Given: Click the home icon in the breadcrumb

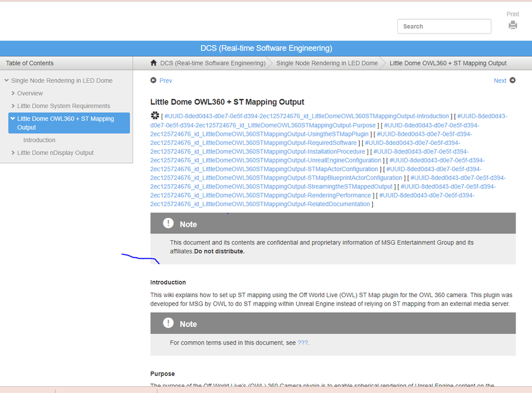Looking at the screenshot, I should pos(154,63).
